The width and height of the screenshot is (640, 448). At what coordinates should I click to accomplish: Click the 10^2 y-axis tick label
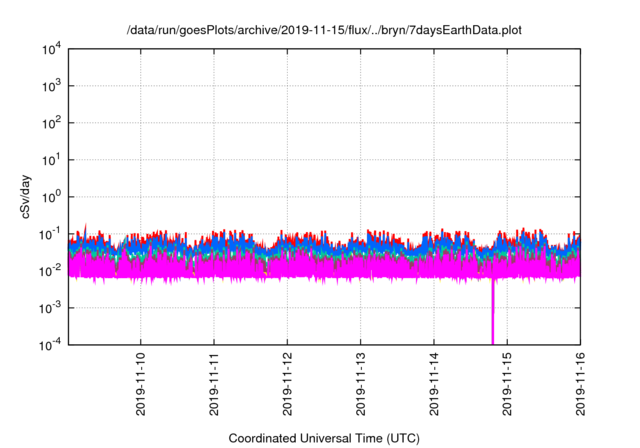(x=52, y=123)
